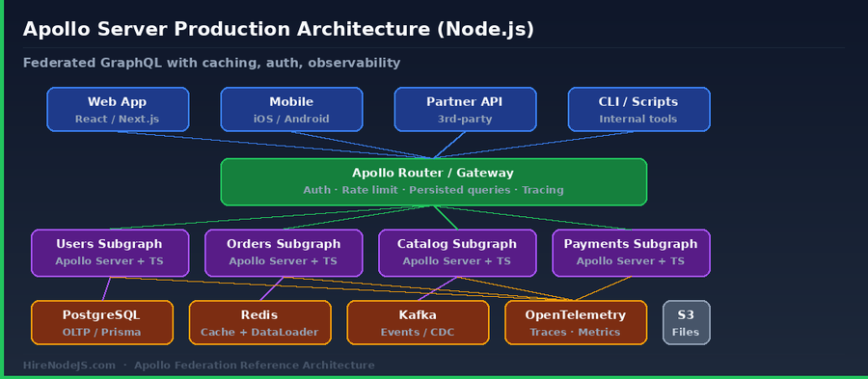Screen dimensions: 868x379
Task: Click the title 'Apollo Server Production Architecture (Node.js)'
Action: click(279, 29)
